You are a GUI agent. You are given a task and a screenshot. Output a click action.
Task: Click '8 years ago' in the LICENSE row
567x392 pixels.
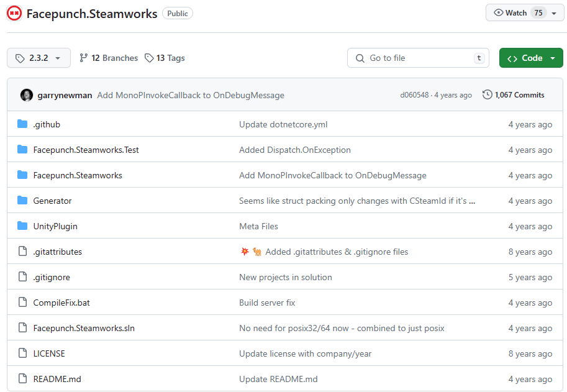coord(530,353)
